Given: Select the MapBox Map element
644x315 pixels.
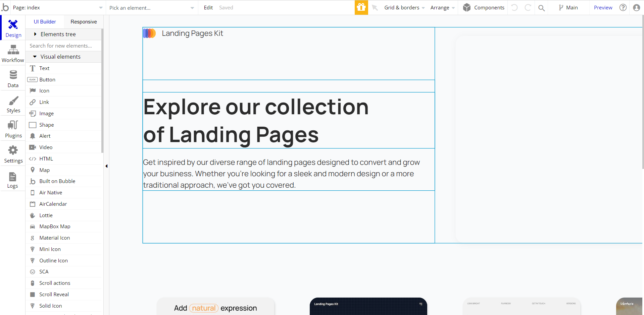Looking at the screenshot, I should point(64,227).
